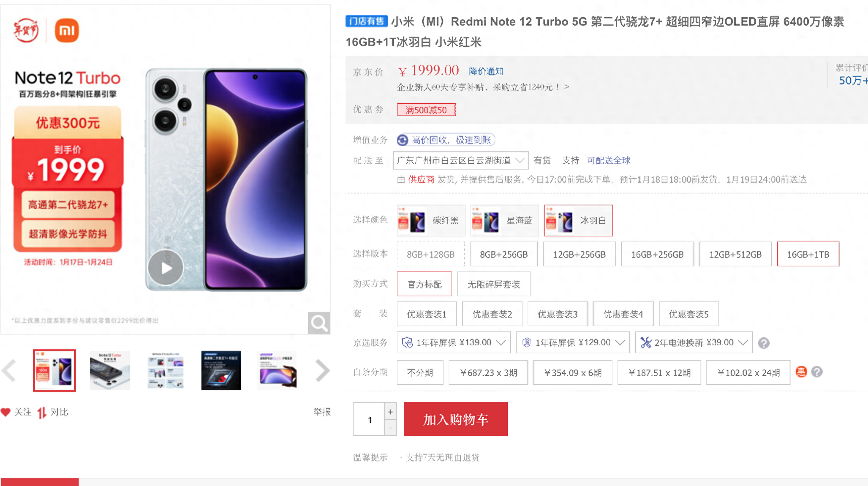Choose ¥687.23 x 3期 installment
The width and height of the screenshot is (868, 486).
(488, 372)
